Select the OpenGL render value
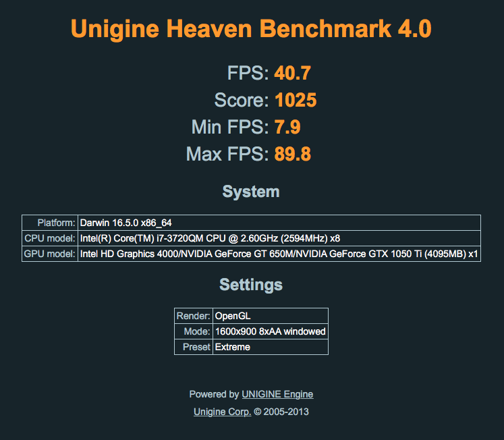 (x=271, y=316)
